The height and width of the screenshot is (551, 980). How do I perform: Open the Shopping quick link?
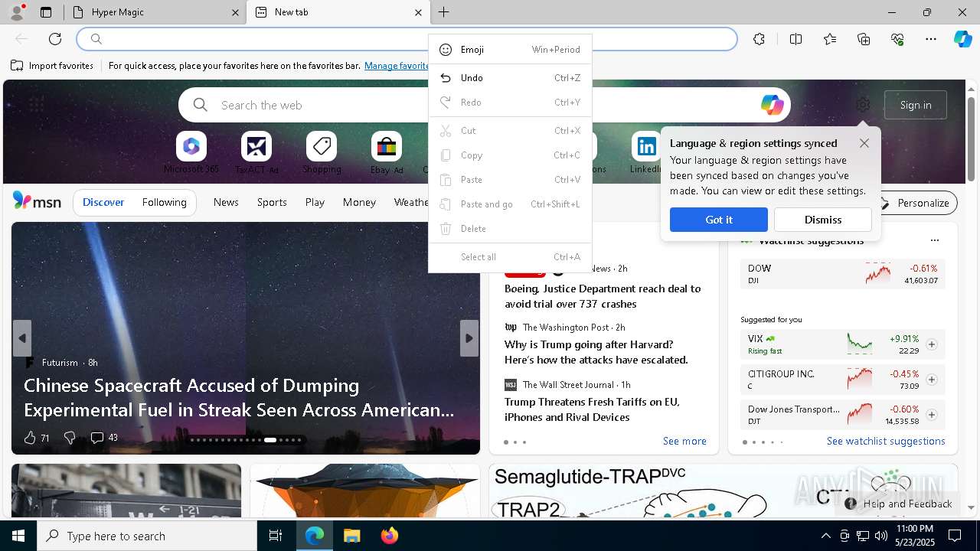(322, 152)
